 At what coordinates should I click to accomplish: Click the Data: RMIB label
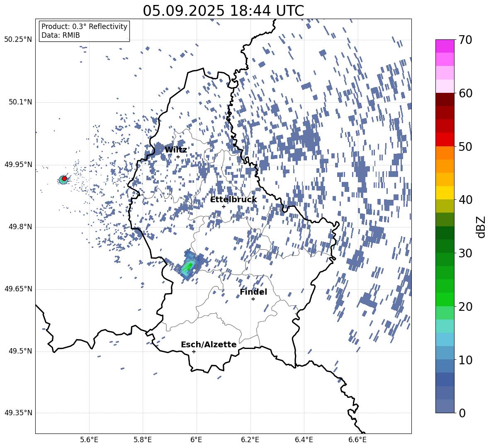point(61,35)
